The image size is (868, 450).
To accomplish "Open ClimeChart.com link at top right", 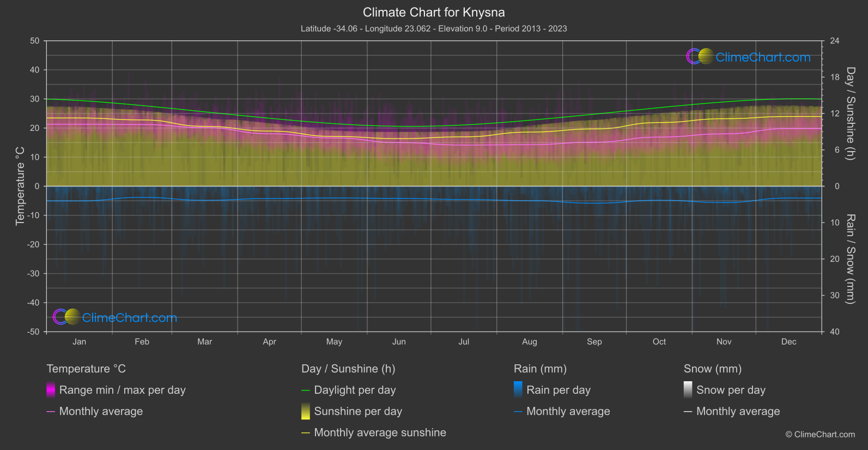I will point(763,57).
